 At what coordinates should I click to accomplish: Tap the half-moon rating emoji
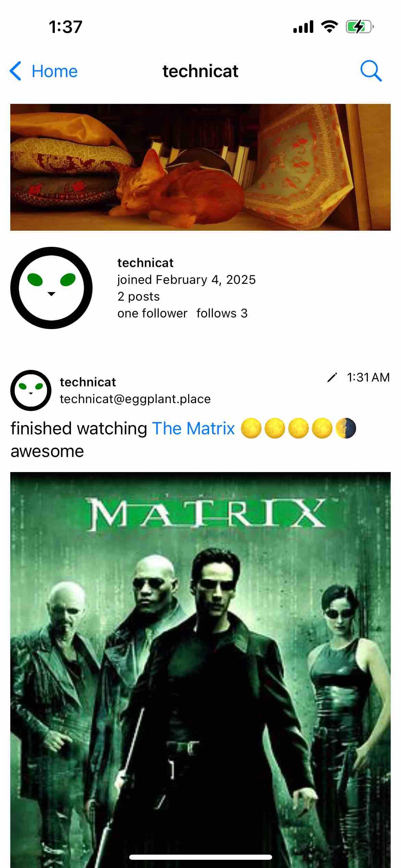(345, 429)
